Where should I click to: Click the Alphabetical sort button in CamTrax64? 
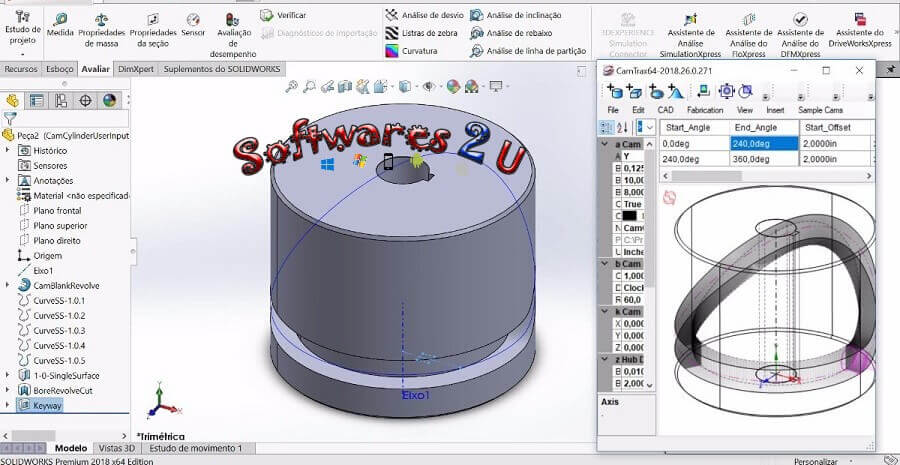click(622, 127)
